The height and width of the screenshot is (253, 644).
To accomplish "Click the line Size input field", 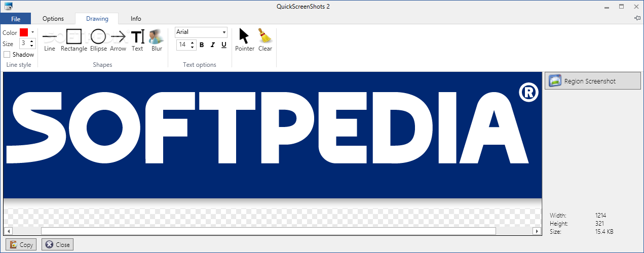I will tap(24, 44).
